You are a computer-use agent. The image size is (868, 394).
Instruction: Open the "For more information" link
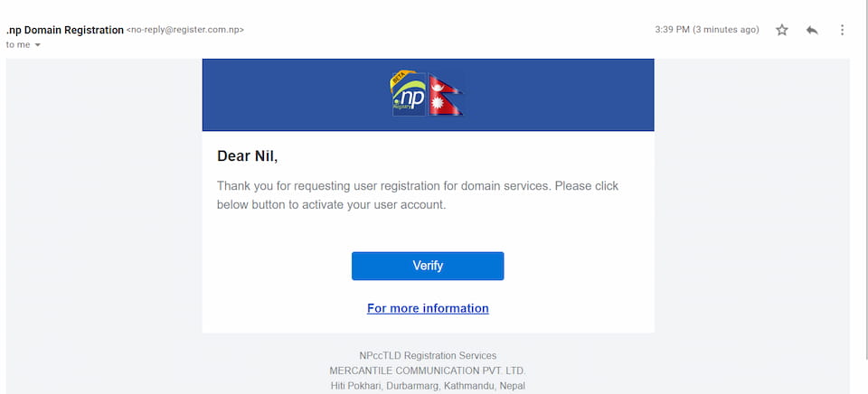[428, 308]
